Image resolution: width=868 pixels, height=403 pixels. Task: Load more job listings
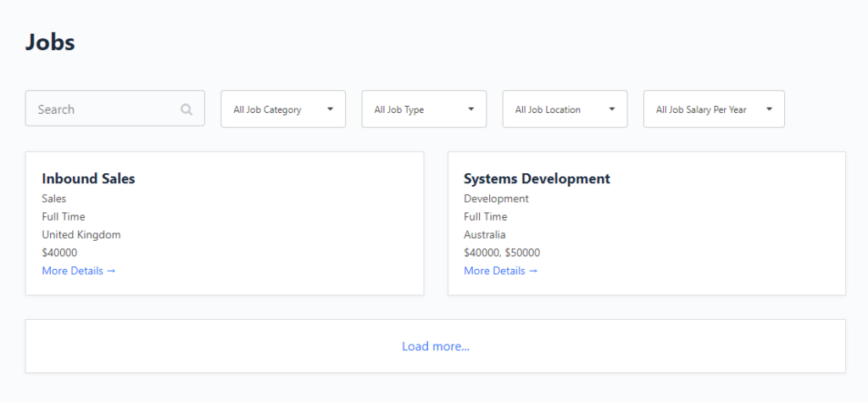436,346
